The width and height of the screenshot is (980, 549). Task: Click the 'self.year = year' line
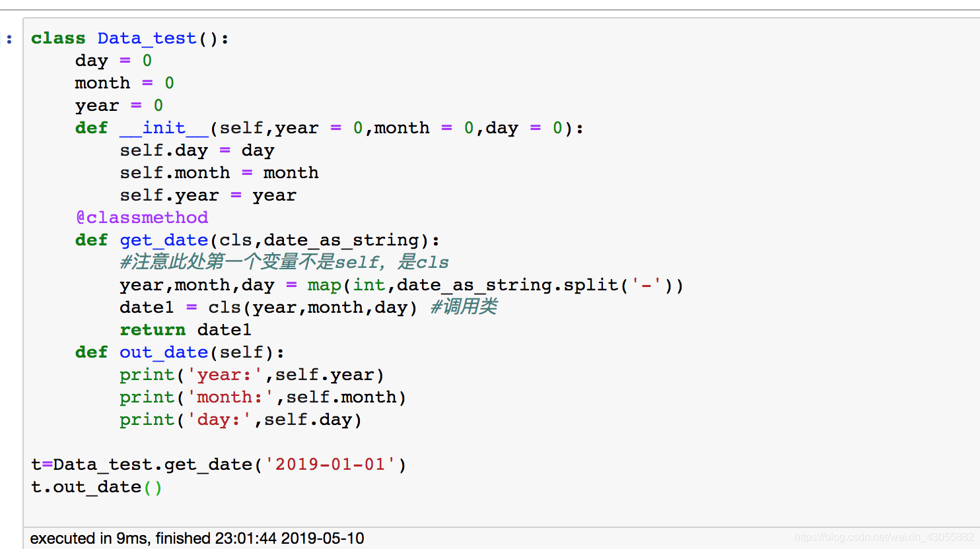(208, 196)
